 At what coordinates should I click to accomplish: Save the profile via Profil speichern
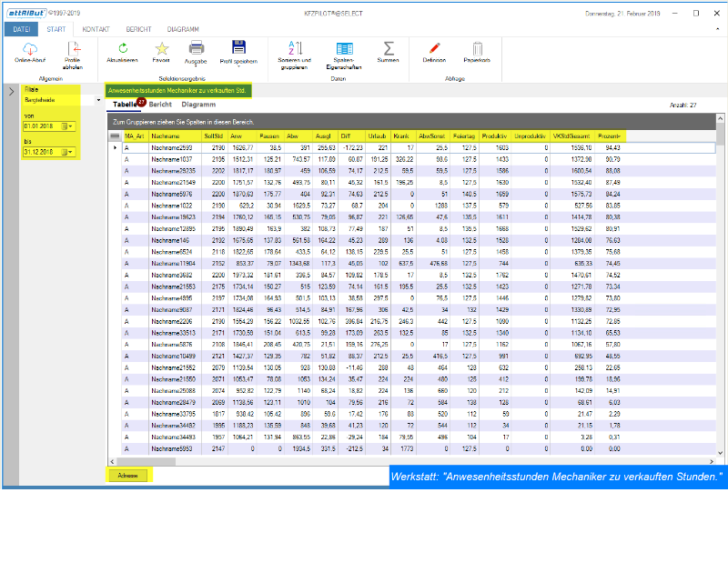coord(238,49)
